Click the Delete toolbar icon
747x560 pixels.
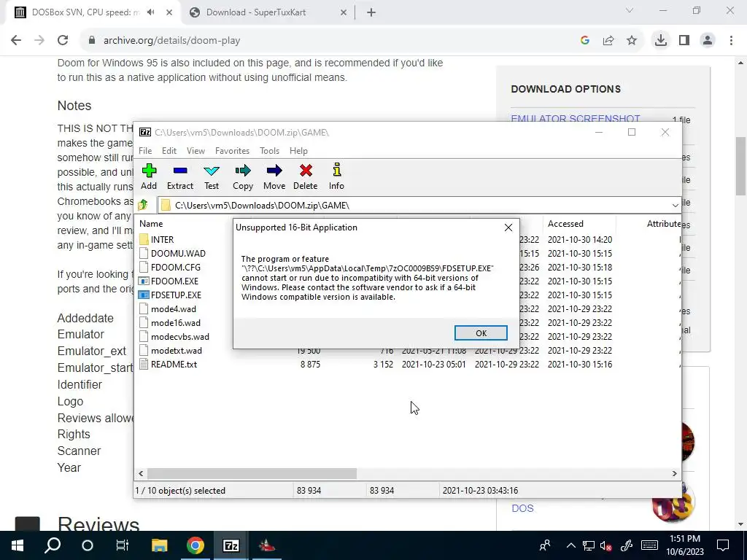306,176
